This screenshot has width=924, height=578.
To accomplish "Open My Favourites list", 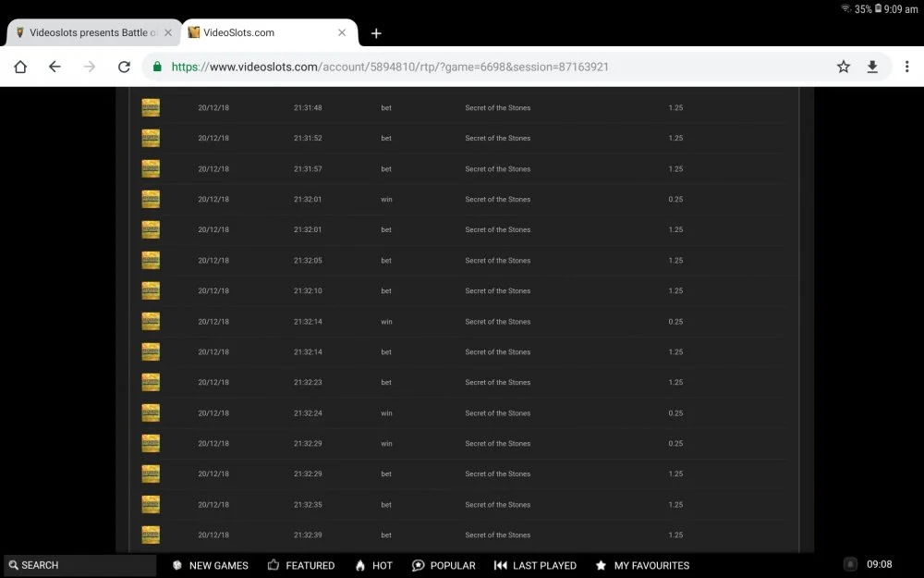I will coord(642,565).
